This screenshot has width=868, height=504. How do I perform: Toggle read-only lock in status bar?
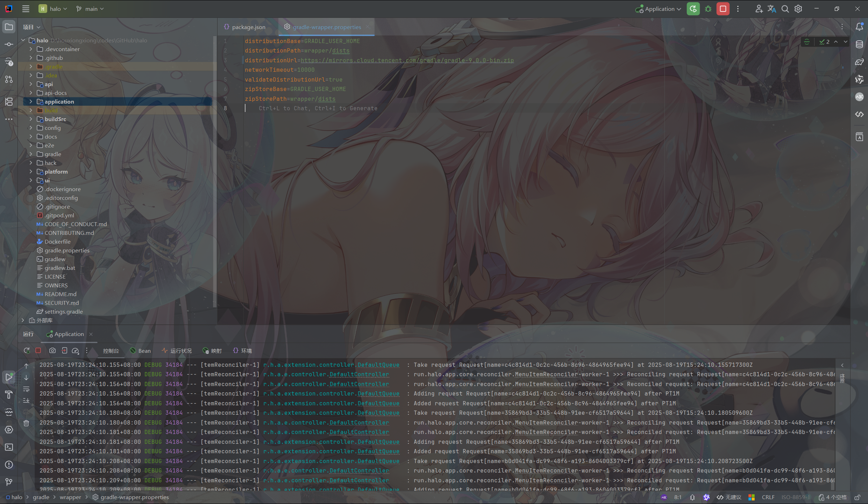pos(858,497)
